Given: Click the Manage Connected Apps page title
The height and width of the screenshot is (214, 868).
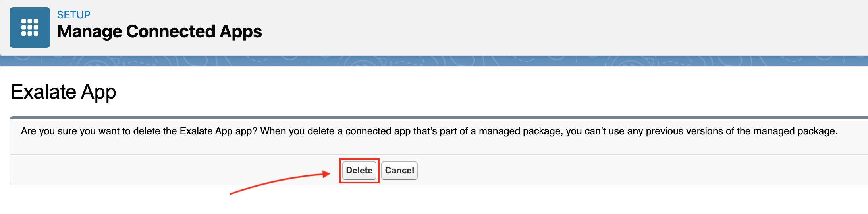Looking at the screenshot, I should click(x=159, y=31).
